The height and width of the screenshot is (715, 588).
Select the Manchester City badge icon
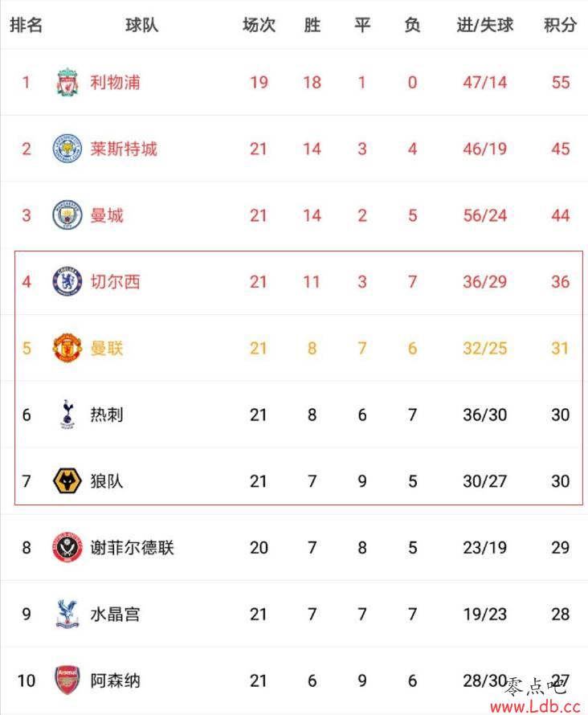[67, 214]
